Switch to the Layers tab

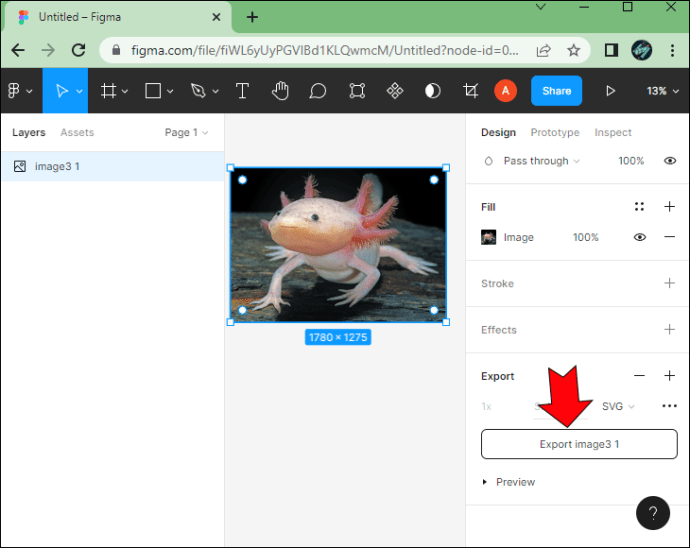(x=29, y=132)
